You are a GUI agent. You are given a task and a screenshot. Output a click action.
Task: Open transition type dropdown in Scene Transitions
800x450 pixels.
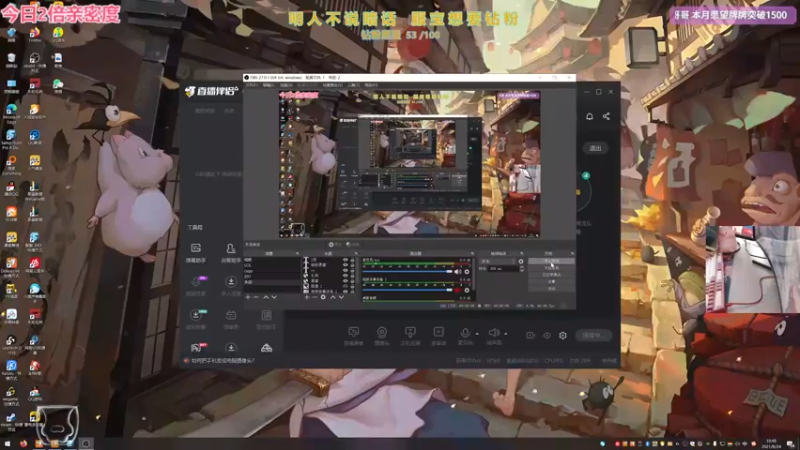click(x=498, y=261)
